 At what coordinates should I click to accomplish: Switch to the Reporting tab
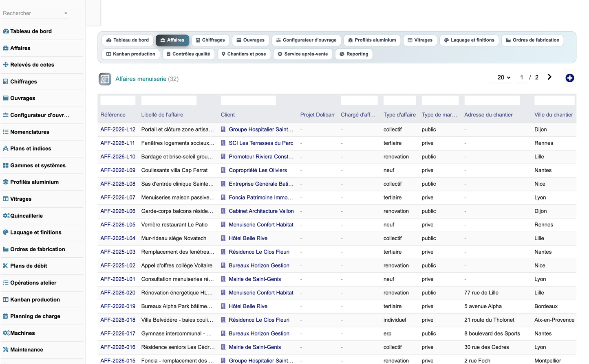pos(354,54)
